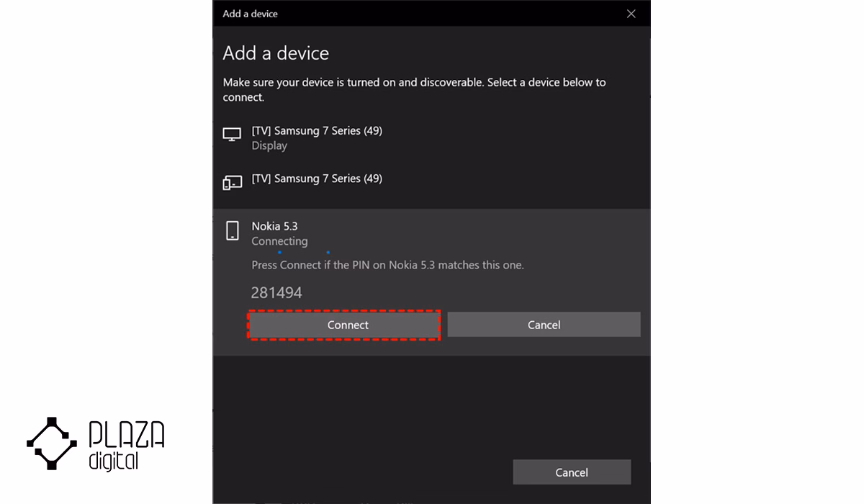Cancel the Nokia 5.3 pairing request
The image size is (864, 504).
pyautogui.click(x=544, y=325)
